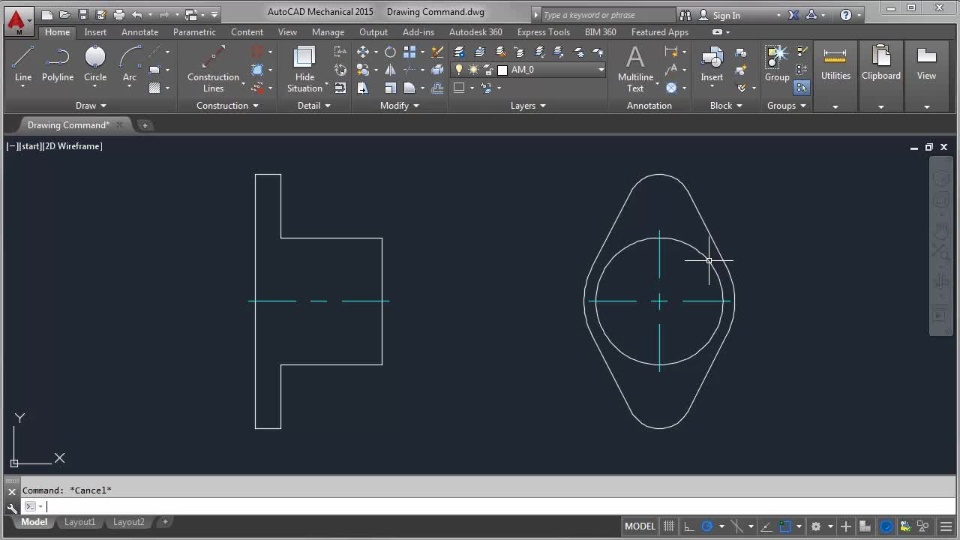
Task: Open the AM_0 layer dropdown
Action: tap(601, 70)
